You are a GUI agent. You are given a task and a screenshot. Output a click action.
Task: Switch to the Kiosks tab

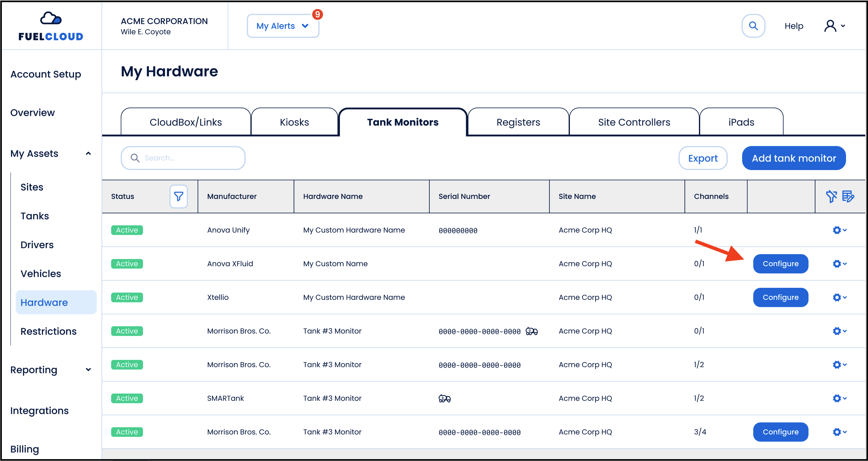pos(294,122)
